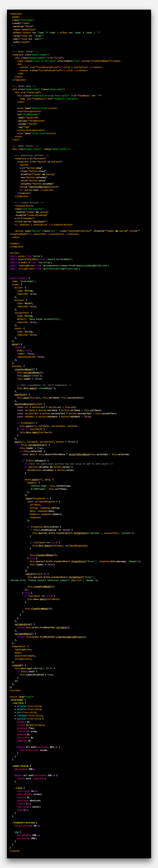Screen dimensions: 158x868
Task: Click the v-model="show" attribute
Action: pos(21,23)
